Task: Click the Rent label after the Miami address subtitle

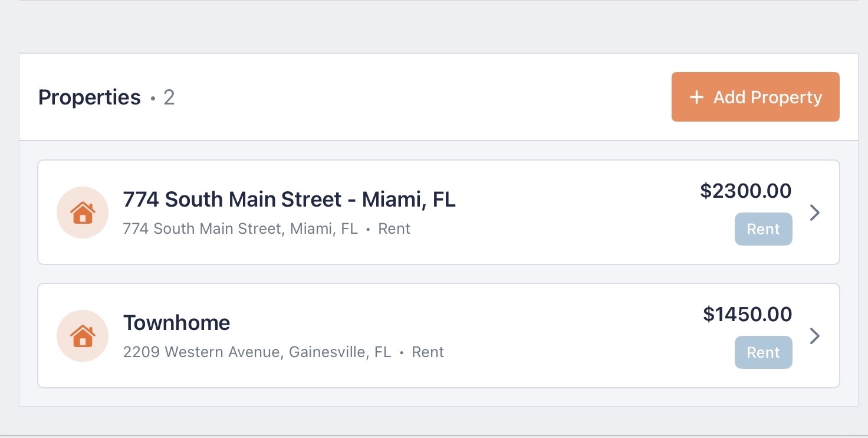Action: click(x=394, y=229)
